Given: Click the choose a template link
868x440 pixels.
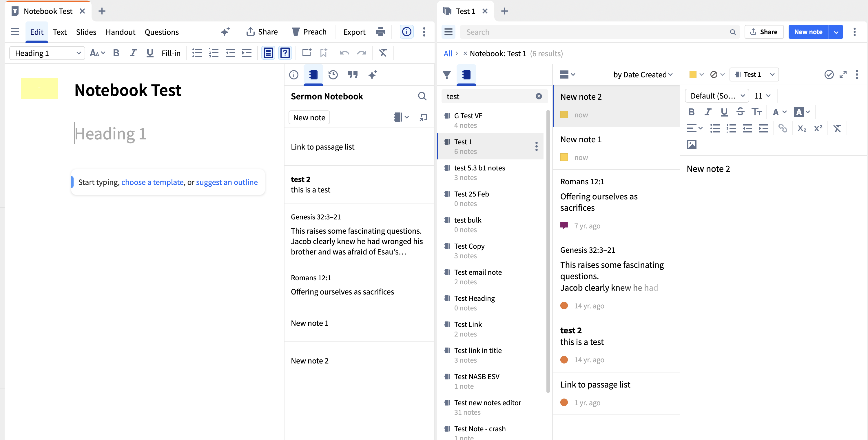Looking at the screenshot, I should click(x=152, y=182).
